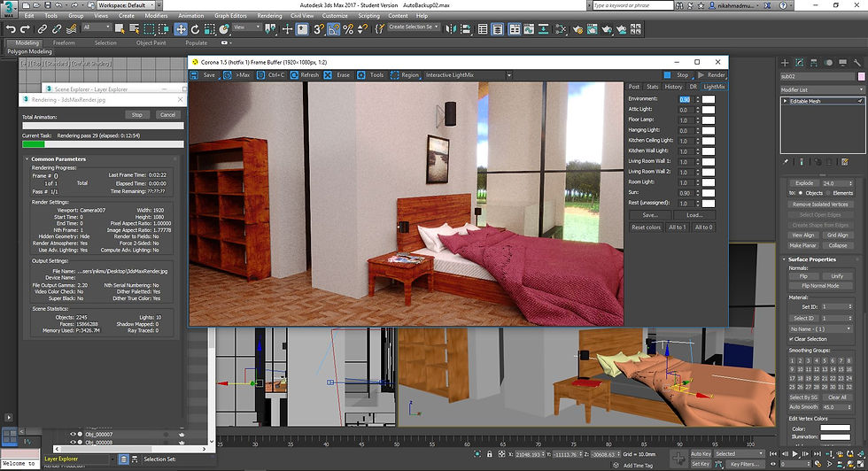Screen dimensions: 868x471
Task: Toggle the Angle Snap icon
Action: point(333,29)
